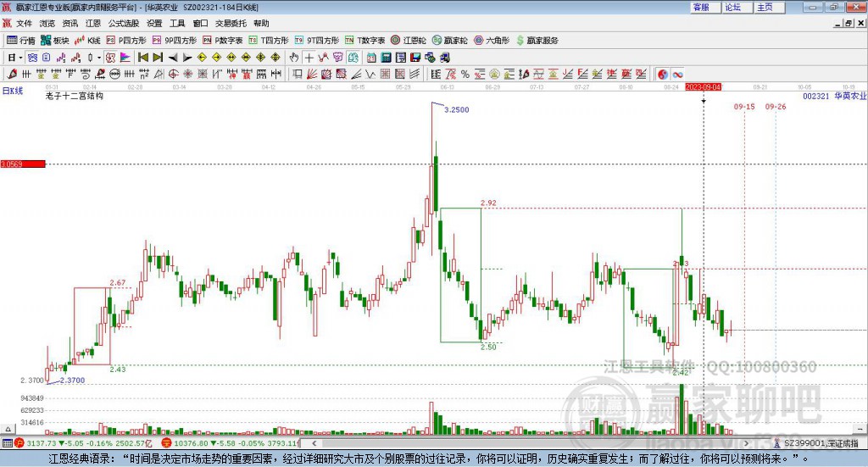Open the 浏览 menu
The height and width of the screenshot is (467, 868).
click(47, 23)
